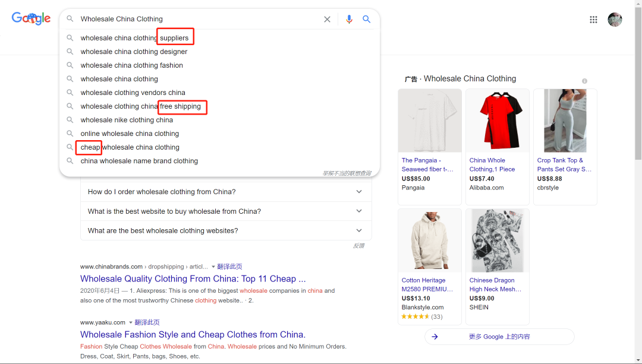Click the 'Wholesale China Clothing' ads heading
The image size is (642, 364).
470,78
